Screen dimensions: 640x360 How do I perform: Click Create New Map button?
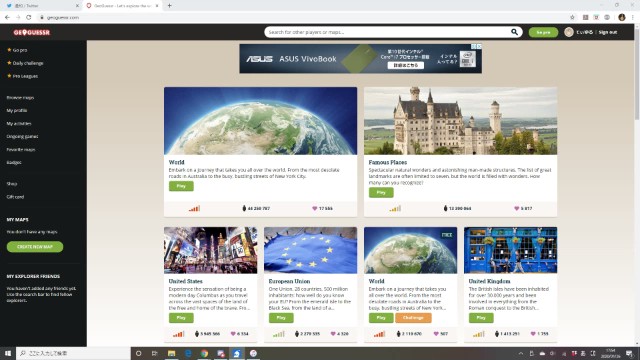click(35, 247)
